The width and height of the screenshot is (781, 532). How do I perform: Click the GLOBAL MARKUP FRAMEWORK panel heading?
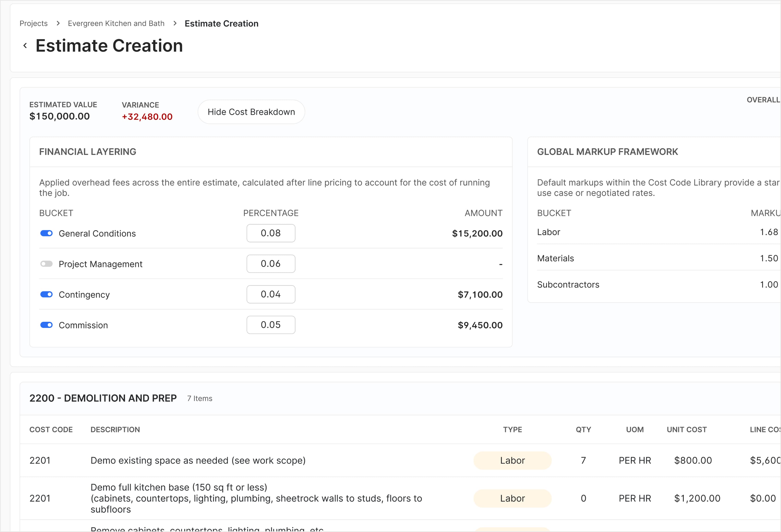coord(607,152)
